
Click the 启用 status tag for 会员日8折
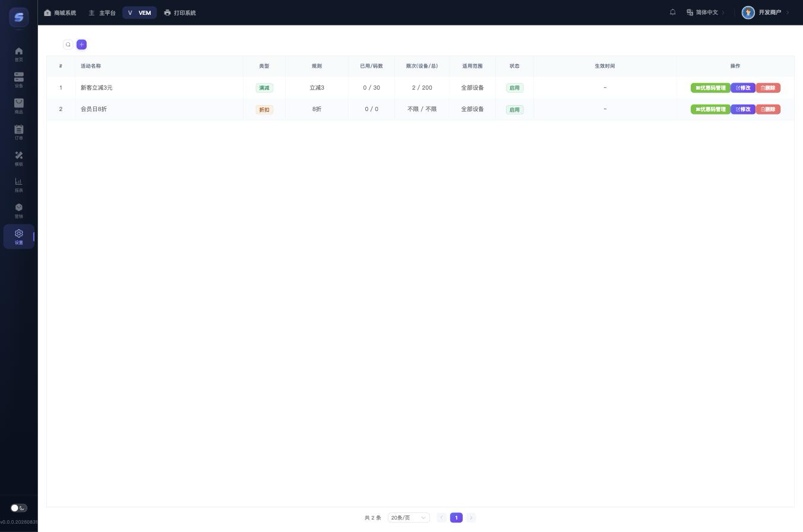514,109
